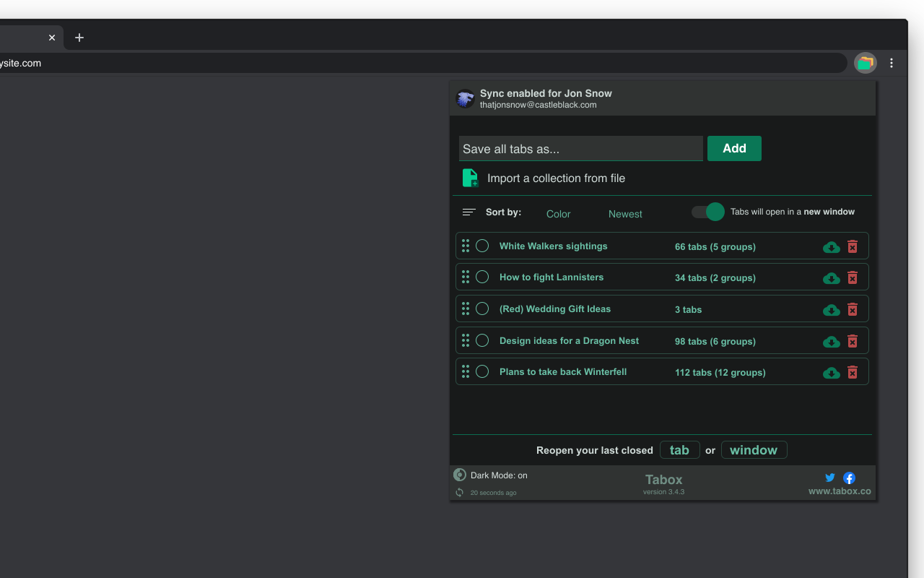Reopen your last closed window

pyautogui.click(x=754, y=449)
